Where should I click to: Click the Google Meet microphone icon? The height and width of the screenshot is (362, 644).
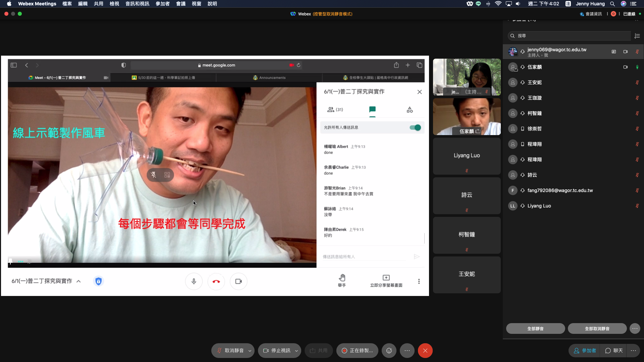[x=194, y=281]
